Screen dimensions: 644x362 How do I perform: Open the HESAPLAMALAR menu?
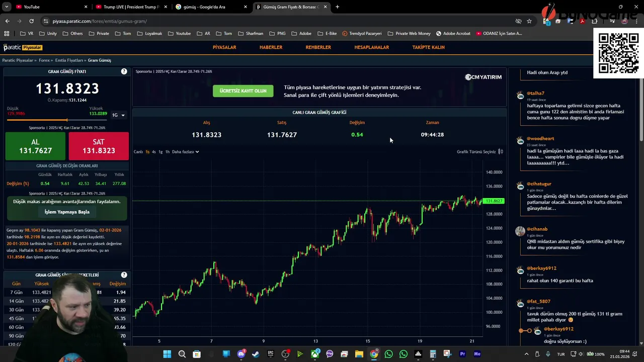tap(372, 47)
